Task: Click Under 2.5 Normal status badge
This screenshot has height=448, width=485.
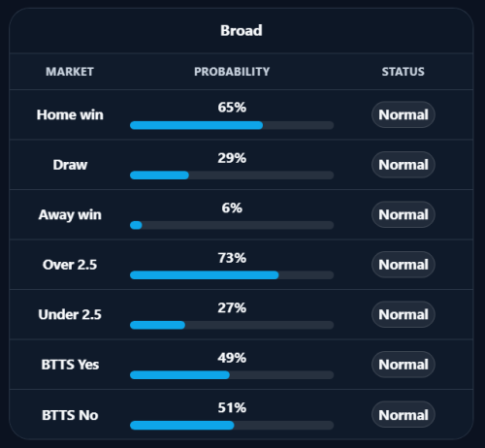Action: pos(403,314)
